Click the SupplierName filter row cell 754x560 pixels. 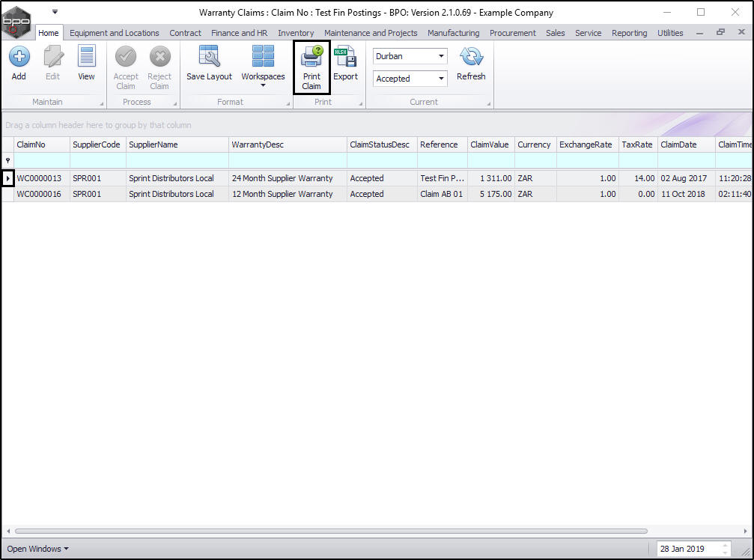click(177, 160)
